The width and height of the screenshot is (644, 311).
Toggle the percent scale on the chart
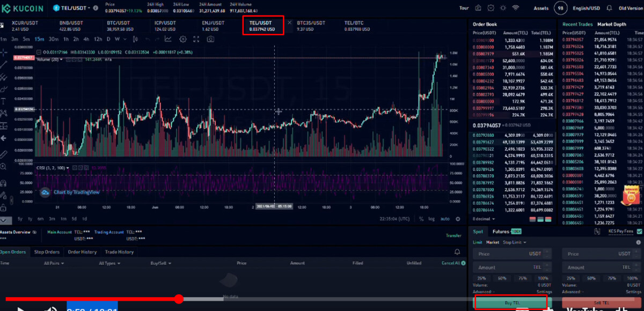coord(421,219)
